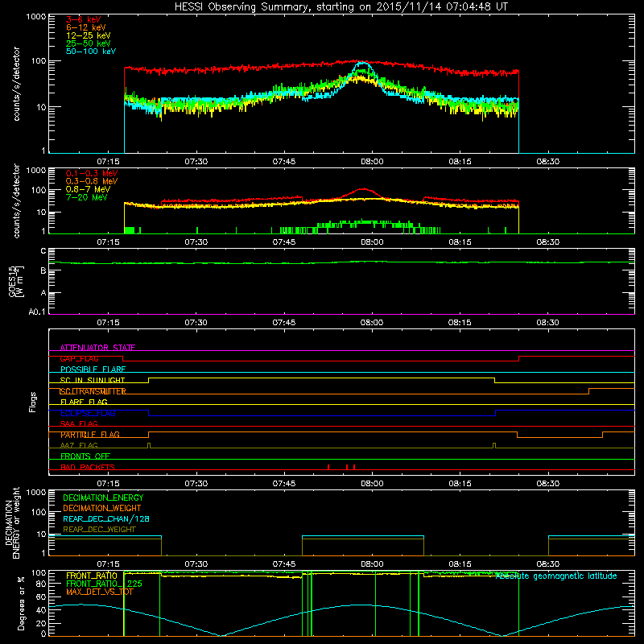This screenshot has width=644, height=644.
Task: Select the REAR_DEC_CHAN/128 legend label
Action: point(106,518)
